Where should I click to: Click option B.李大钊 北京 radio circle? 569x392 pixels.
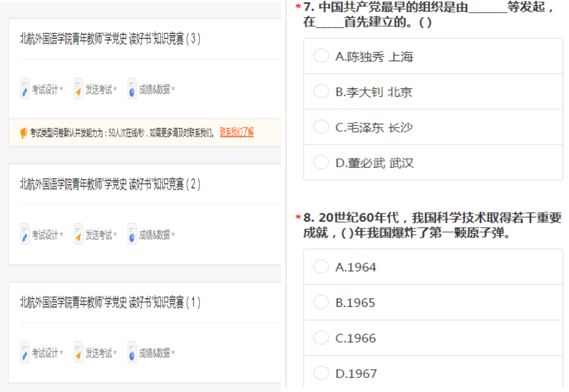(x=321, y=91)
